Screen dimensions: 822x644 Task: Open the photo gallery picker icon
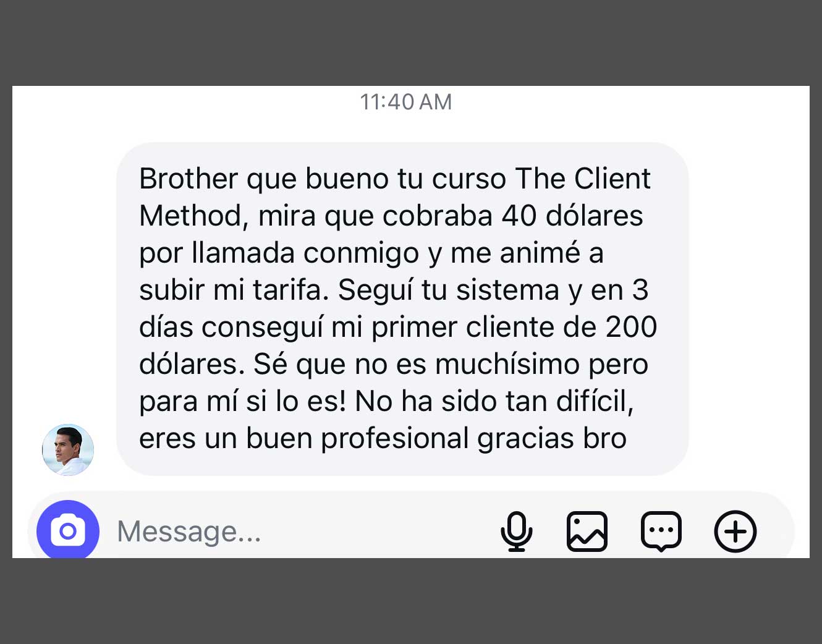click(x=587, y=532)
